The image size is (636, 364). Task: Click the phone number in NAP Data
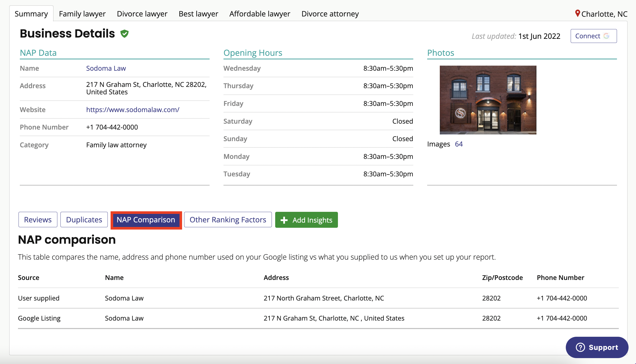[112, 127]
